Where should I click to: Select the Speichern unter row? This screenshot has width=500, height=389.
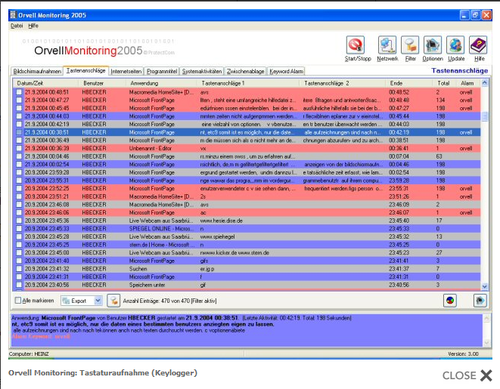(x=247, y=285)
